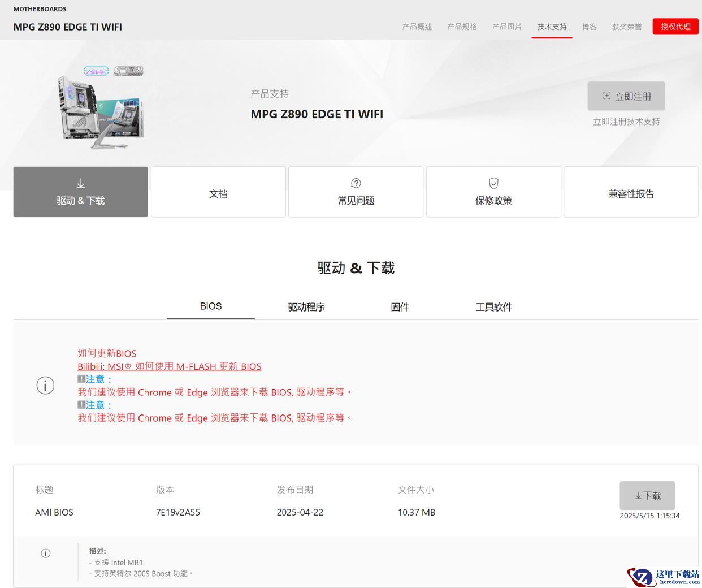The width and height of the screenshot is (702, 588).
Task: Click the 下载 button for AMI BIOS
Action: [647, 496]
